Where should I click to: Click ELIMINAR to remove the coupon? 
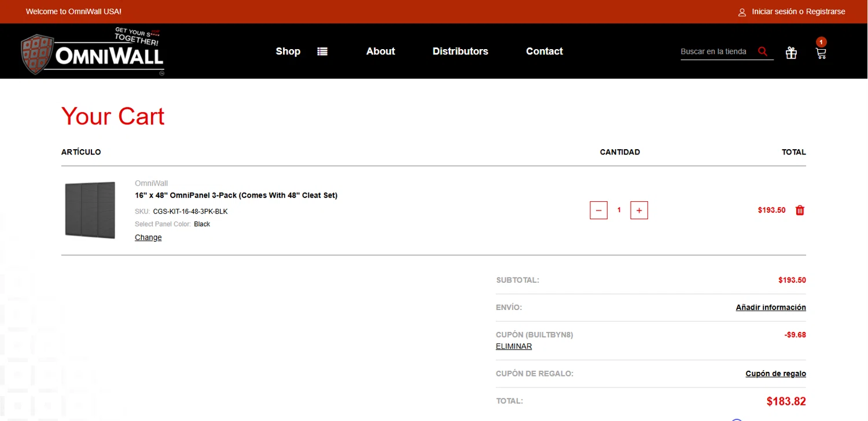click(x=514, y=346)
